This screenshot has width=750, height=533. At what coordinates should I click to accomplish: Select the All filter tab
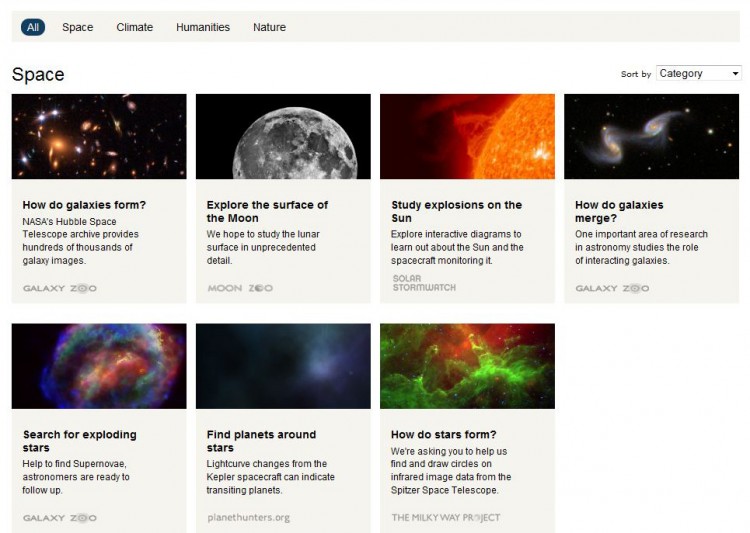(x=33, y=27)
